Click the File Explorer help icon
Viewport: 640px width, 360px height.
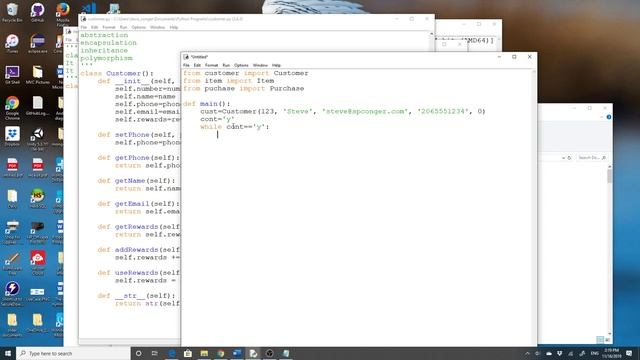(x=609, y=117)
